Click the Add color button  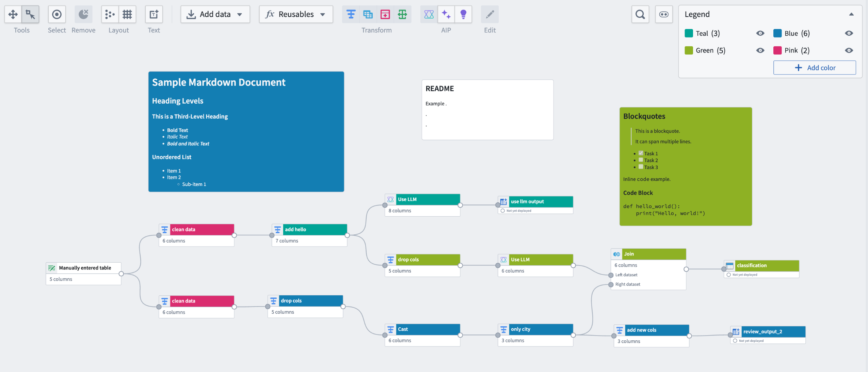[815, 67]
